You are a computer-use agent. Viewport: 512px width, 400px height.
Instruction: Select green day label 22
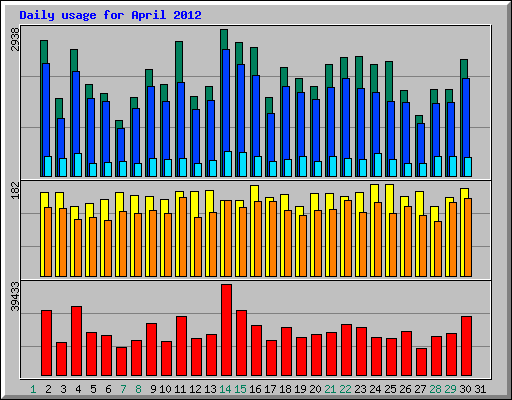tap(345, 389)
